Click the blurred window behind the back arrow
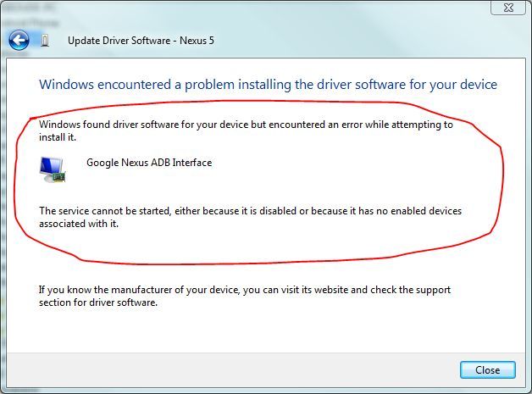Viewport: 532px width, 394px height. point(30,15)
